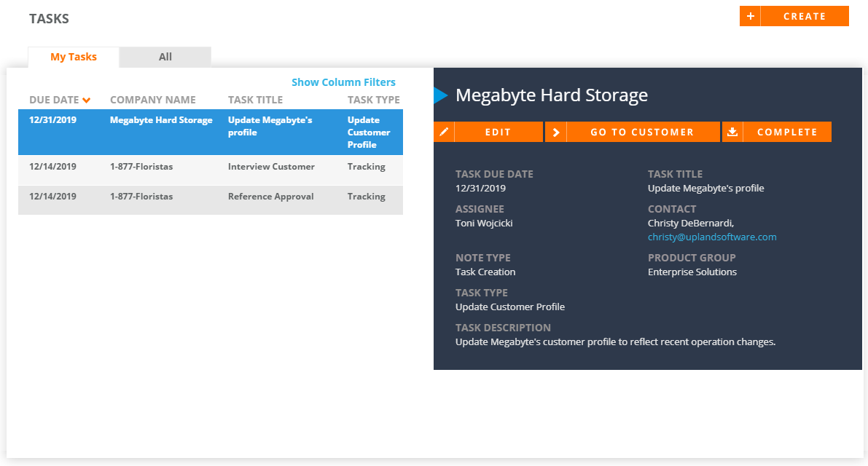Click the assignee name Toni Wojcicki

pos(484,224)
